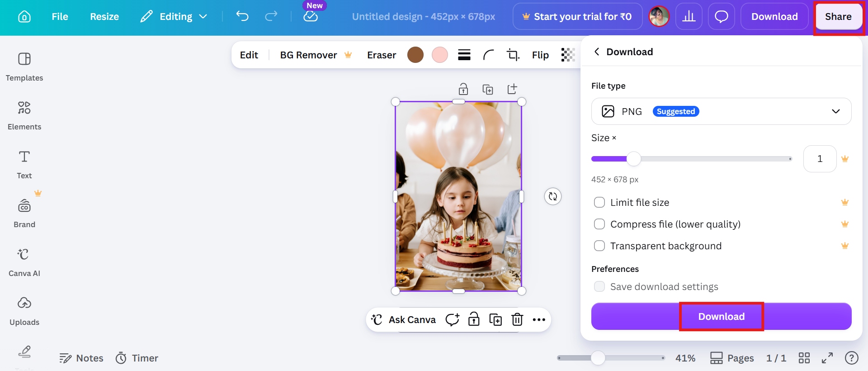Viewport: 868px width, 371px height.
Task: Open the Crop tool icon
Action: point(513,55)
